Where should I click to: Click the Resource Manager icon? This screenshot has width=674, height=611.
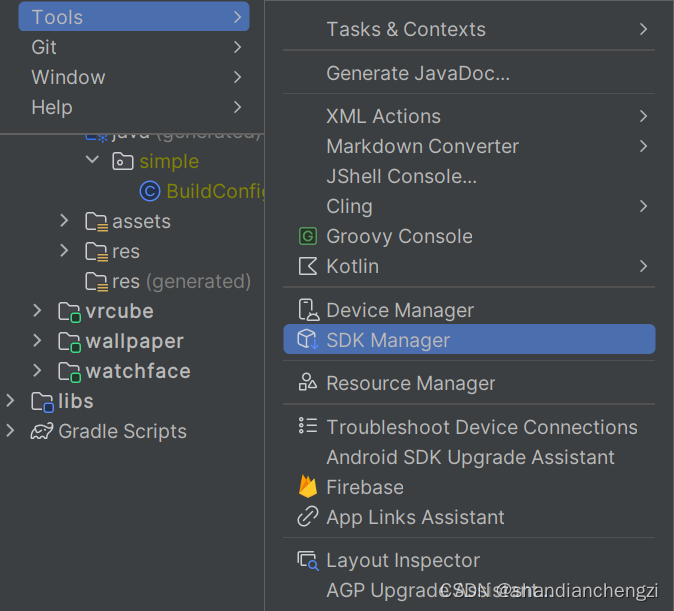click(307, 384)
